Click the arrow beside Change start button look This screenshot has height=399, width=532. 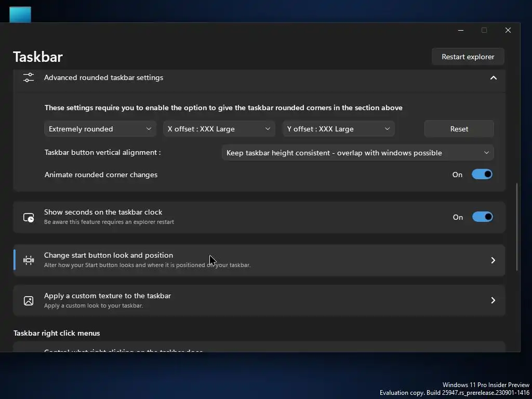[493, 260]
